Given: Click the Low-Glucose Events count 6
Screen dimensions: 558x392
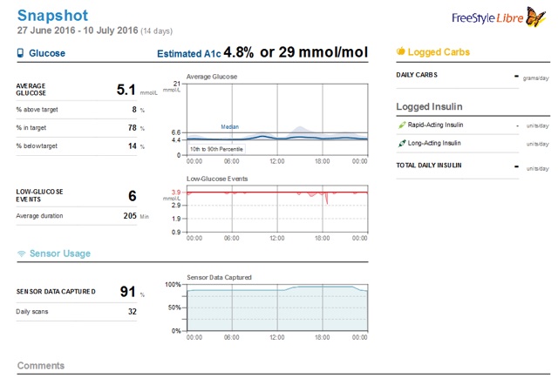Looking at the screenshot, I should (x=132, y=196).
